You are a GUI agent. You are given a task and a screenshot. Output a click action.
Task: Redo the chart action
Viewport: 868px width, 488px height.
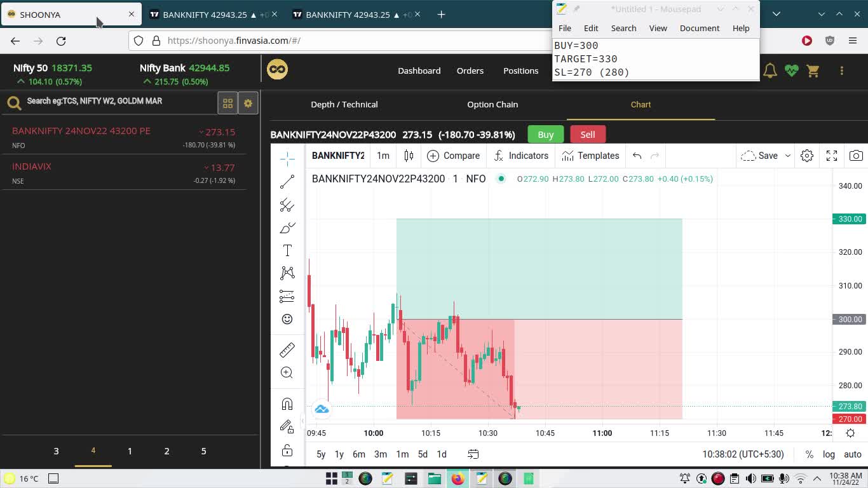[x=655, y=156]
